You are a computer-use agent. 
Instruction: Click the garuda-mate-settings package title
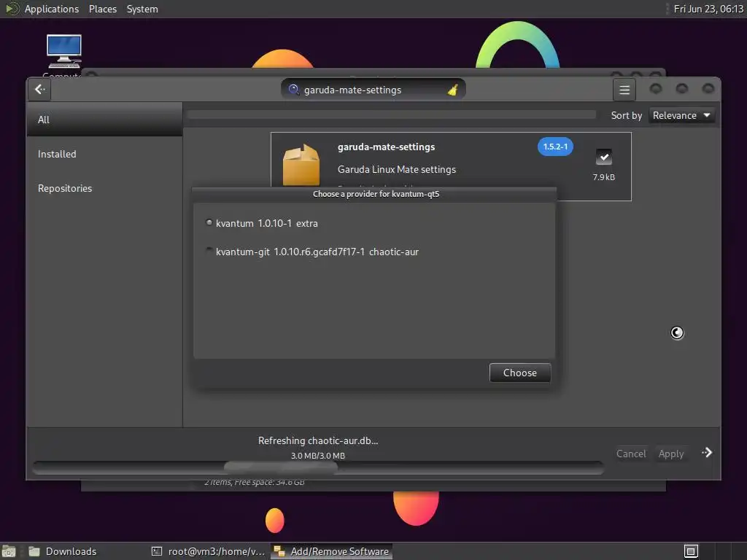click(x=386, y=147)
